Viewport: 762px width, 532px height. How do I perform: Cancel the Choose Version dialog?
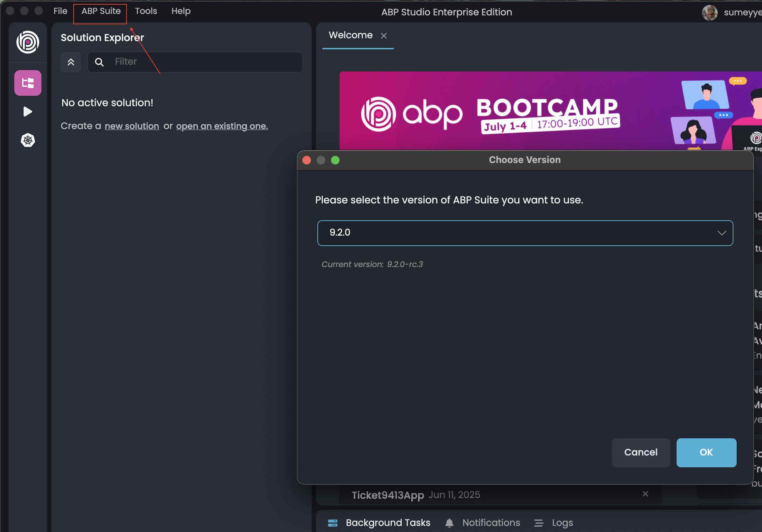coord(640,453)
